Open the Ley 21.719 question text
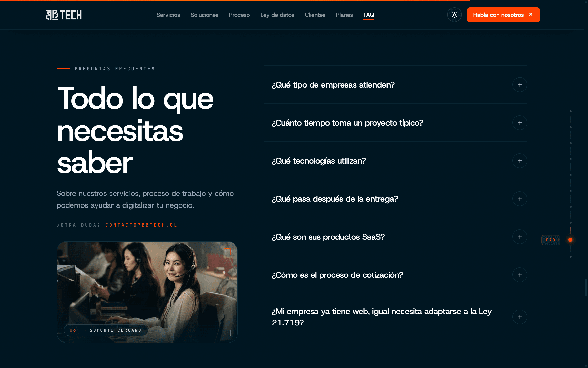The width and height of the screenshot is (588, 368). point(382,317)
